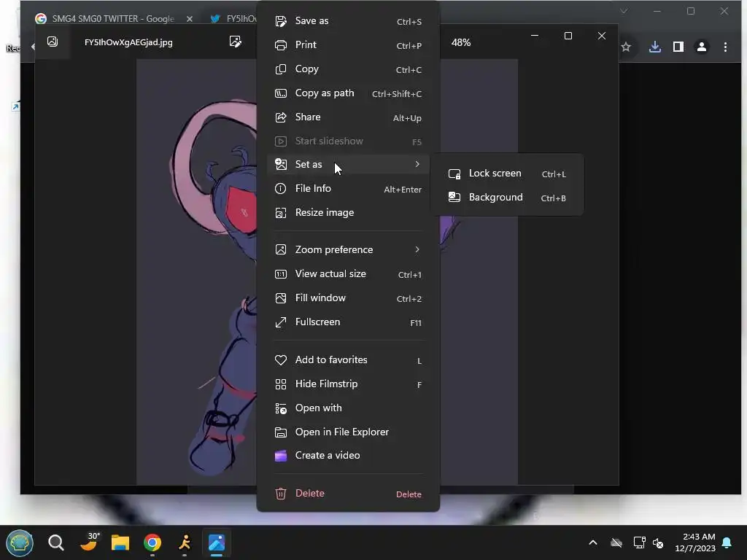Click the View actual size 1:1 icon
This screenshot has width=747, height=560.
click(281, 274)
